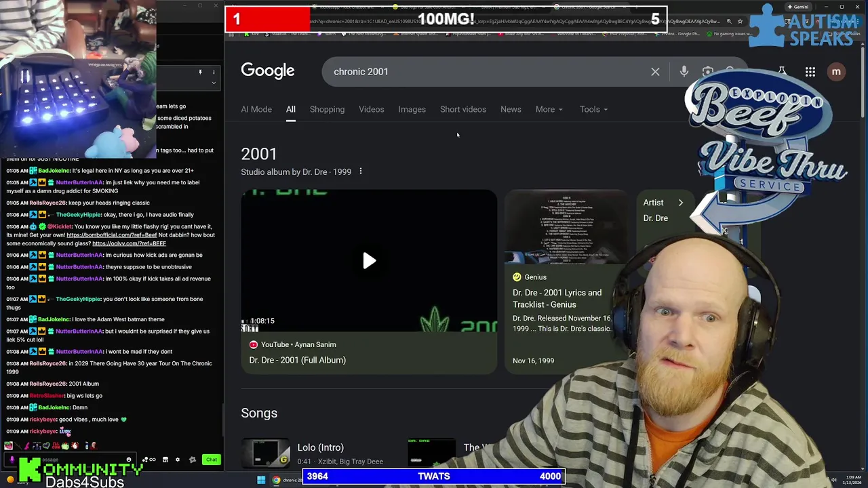Collapse the chat panel chevron

214,83
